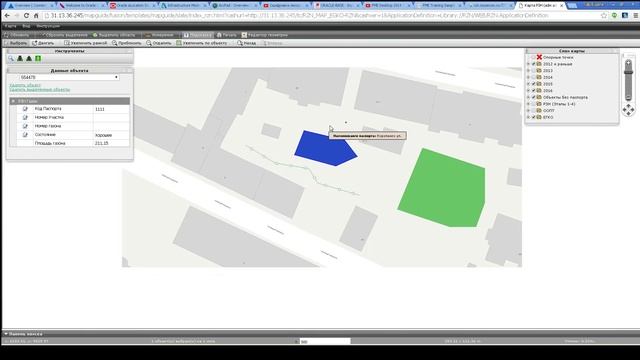This screenshot has width=640, height=360.
Task: Click the Печать print button
Action: tap(227, 35)
